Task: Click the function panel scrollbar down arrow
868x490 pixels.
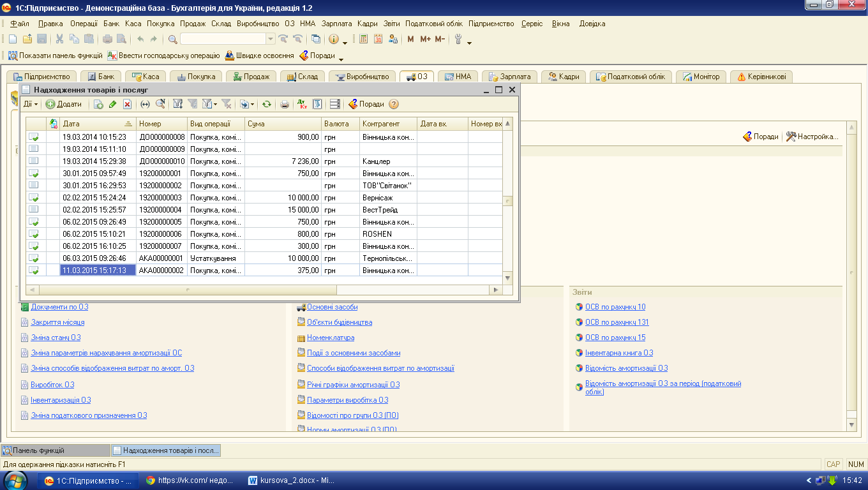Action: 851,424
